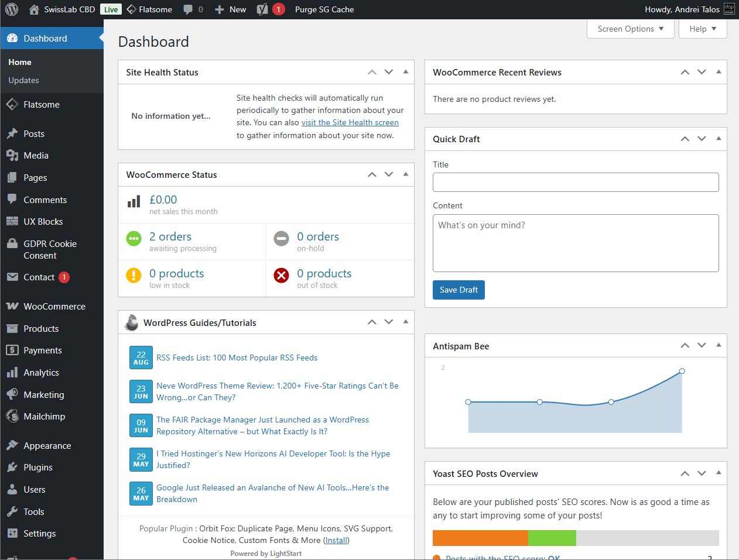The width and height of the screenshot is (739, 560).
Task: Collapse the Antispam Bee widget
Action: (x=719, y=345)
